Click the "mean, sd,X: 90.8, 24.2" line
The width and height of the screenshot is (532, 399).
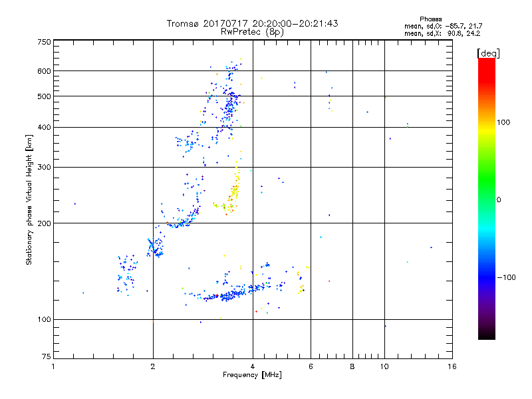442,33
